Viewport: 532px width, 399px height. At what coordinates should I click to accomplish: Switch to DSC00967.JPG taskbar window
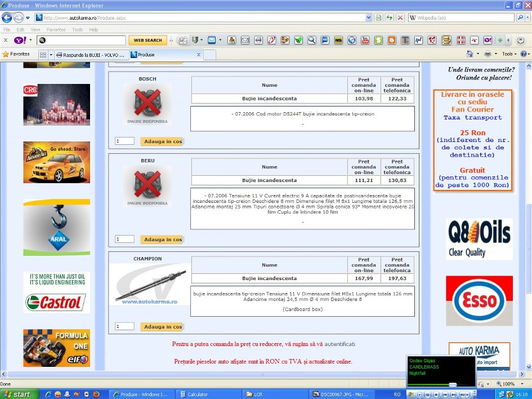[x=342, y=394]
